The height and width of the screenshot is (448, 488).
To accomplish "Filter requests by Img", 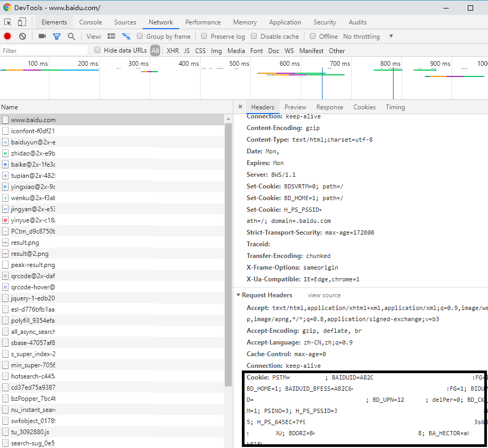I will click(216, 50).
